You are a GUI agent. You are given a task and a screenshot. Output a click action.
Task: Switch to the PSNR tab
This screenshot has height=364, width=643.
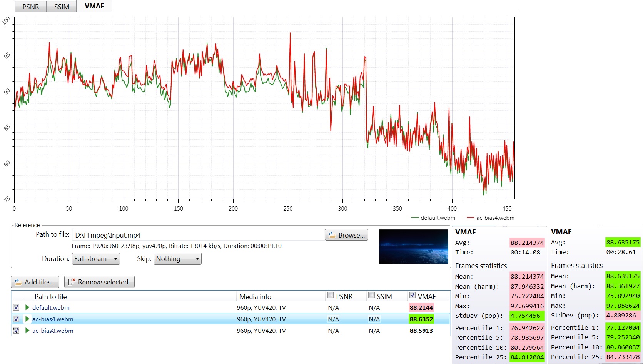[31, 7]
